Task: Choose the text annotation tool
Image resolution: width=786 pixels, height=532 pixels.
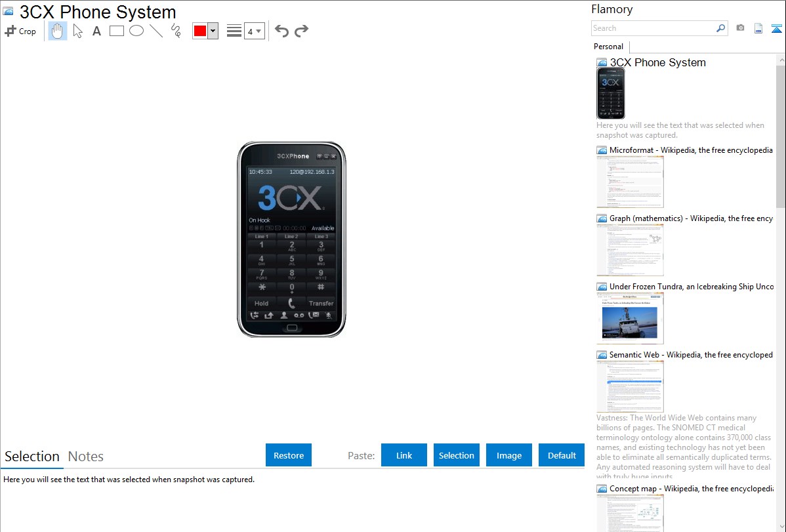Action: (96, 31)
